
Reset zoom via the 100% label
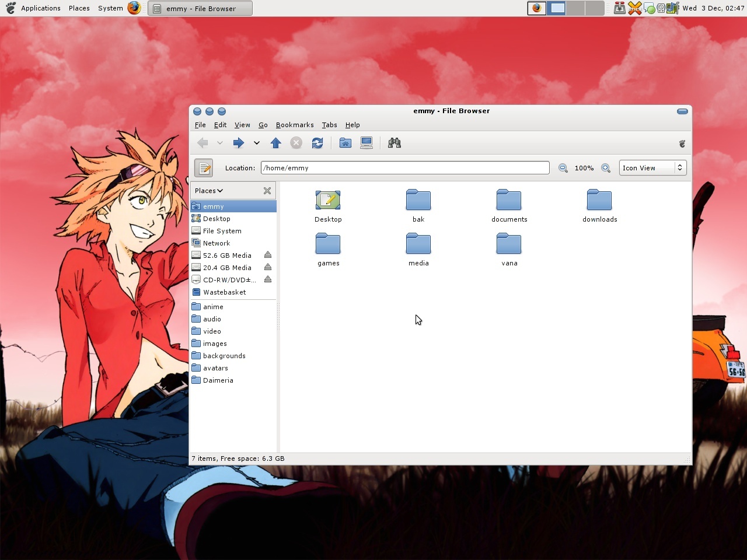point(584,168)
